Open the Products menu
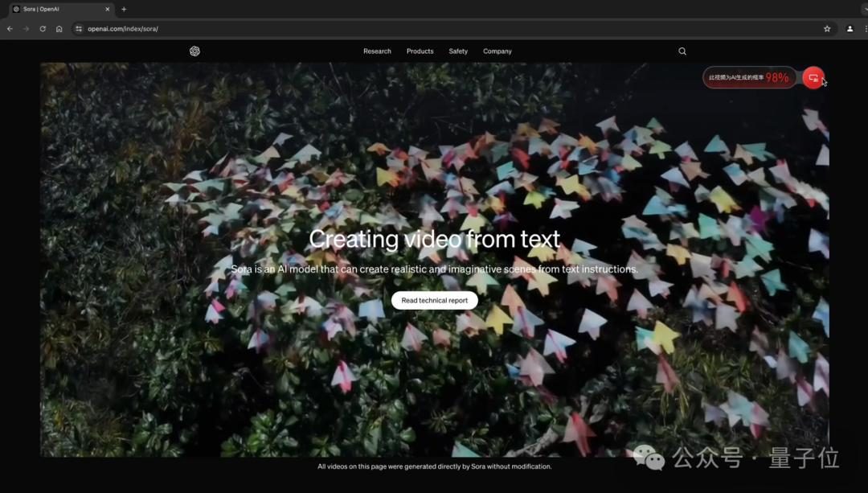868x493 pixels. pyautogui.click(x=420, y=51)
